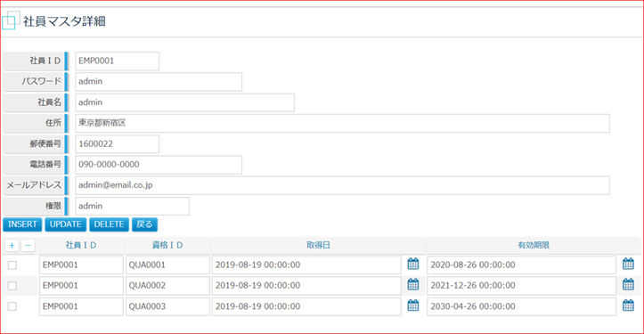644x334 pixels.
Task: Tick the checkbox for the QUA0002 row
Action: coord(12,286)
